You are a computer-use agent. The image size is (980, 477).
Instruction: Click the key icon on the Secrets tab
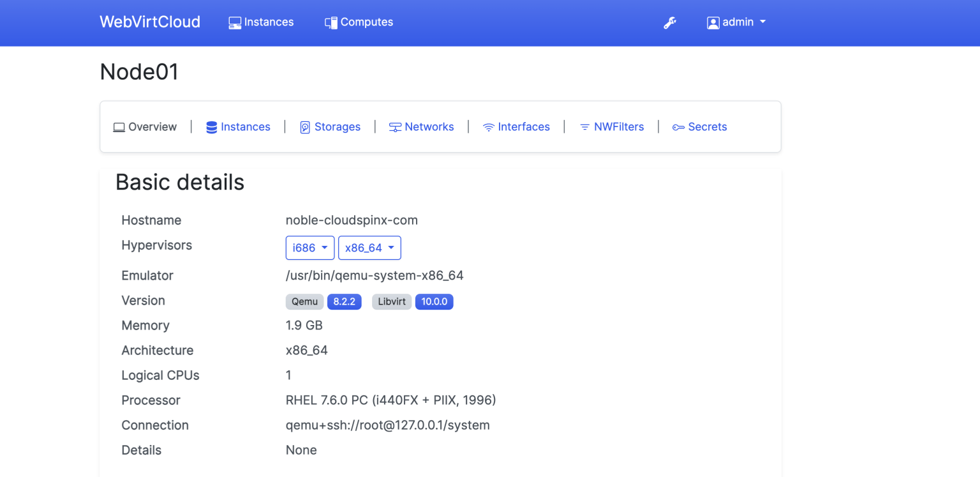678,126
